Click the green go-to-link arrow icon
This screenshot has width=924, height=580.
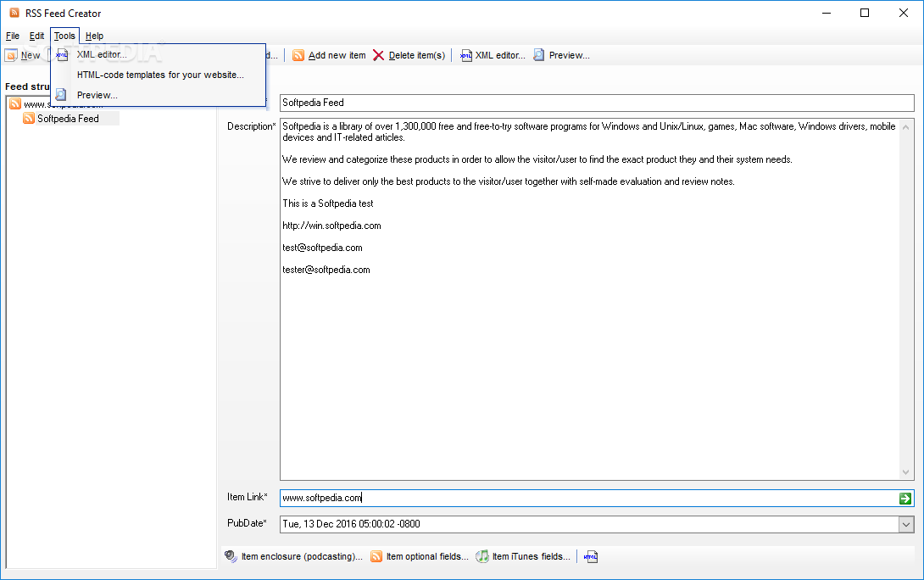click(905, 499)
